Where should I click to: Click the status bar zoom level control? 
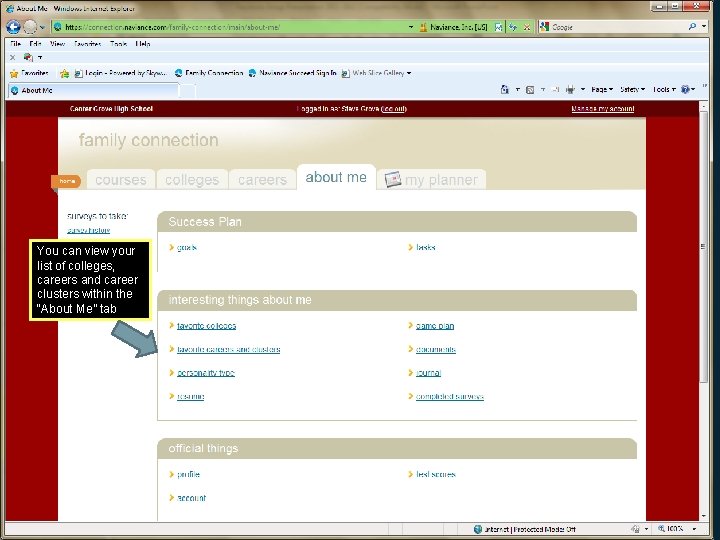pyautogui.click(x=677, y=529)
